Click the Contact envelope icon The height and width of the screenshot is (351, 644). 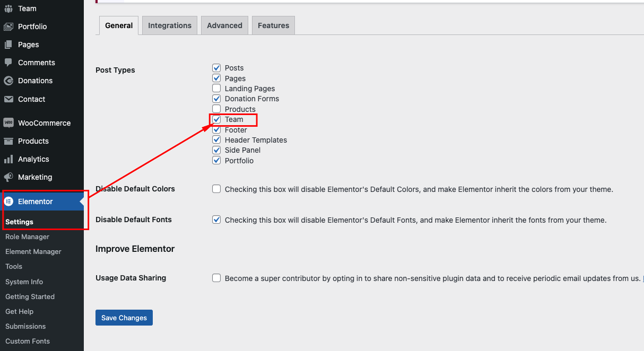pyautogui.click(x=8, y=99)
